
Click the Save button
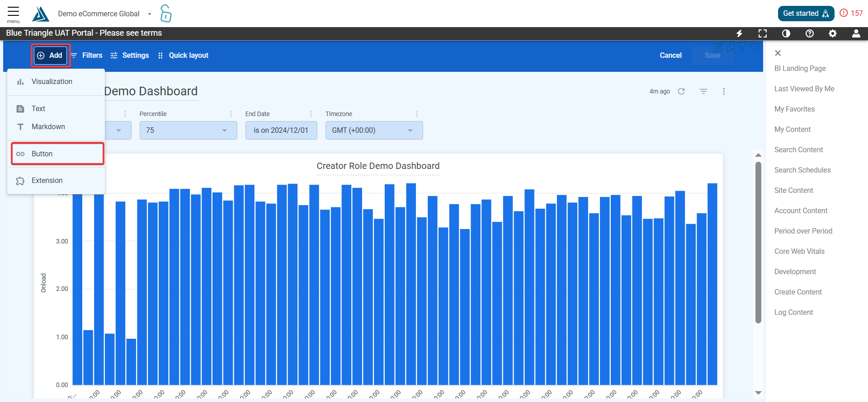pos(712,56)
